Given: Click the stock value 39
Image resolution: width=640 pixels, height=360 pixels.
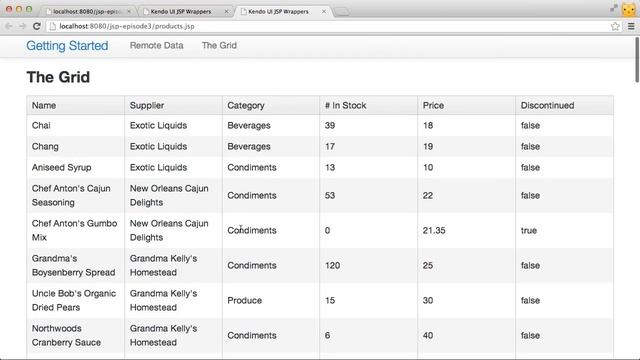Looking at the screenshot, I should (330, 125).
